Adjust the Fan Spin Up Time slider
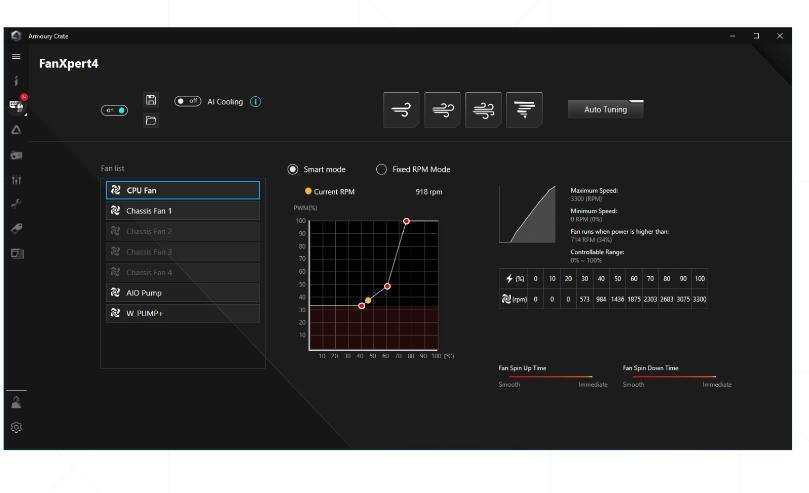This screenshot has width=809, height=493. click(551, 376)
